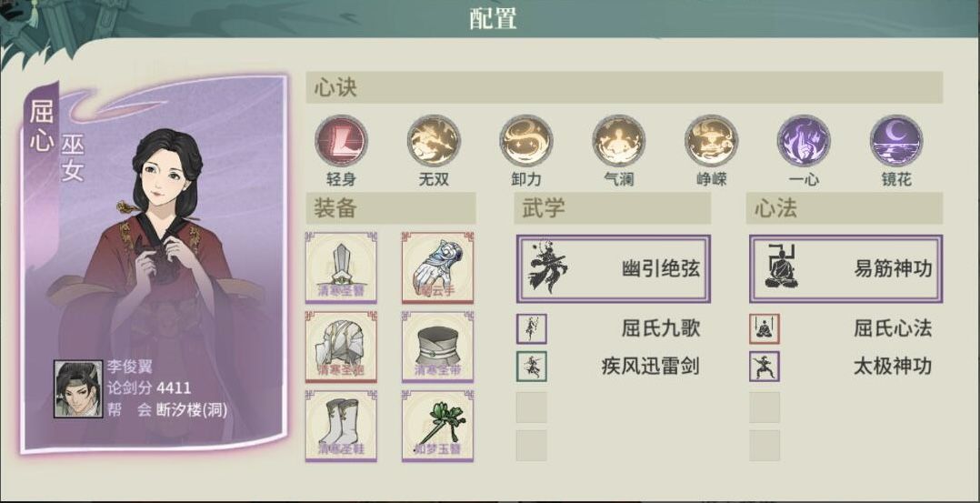
Task: Select the 易筋神功 main inner skill
Action: pyautogui.click(x=845, y=269)
